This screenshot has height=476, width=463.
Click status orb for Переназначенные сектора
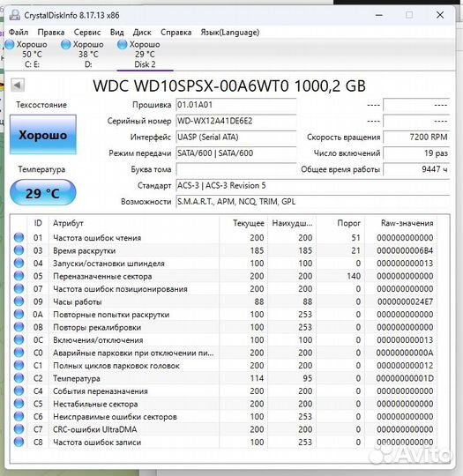(x=19, y=276)
